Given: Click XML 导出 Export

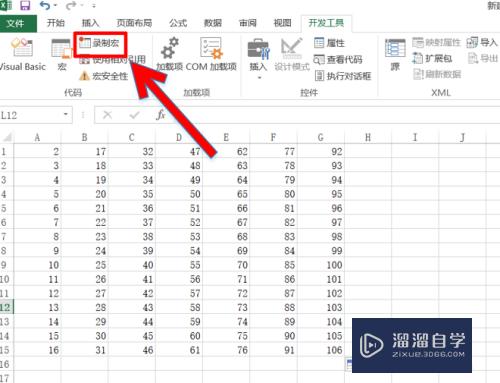Looking at the screenshot, I should click(x=483, y=58).
